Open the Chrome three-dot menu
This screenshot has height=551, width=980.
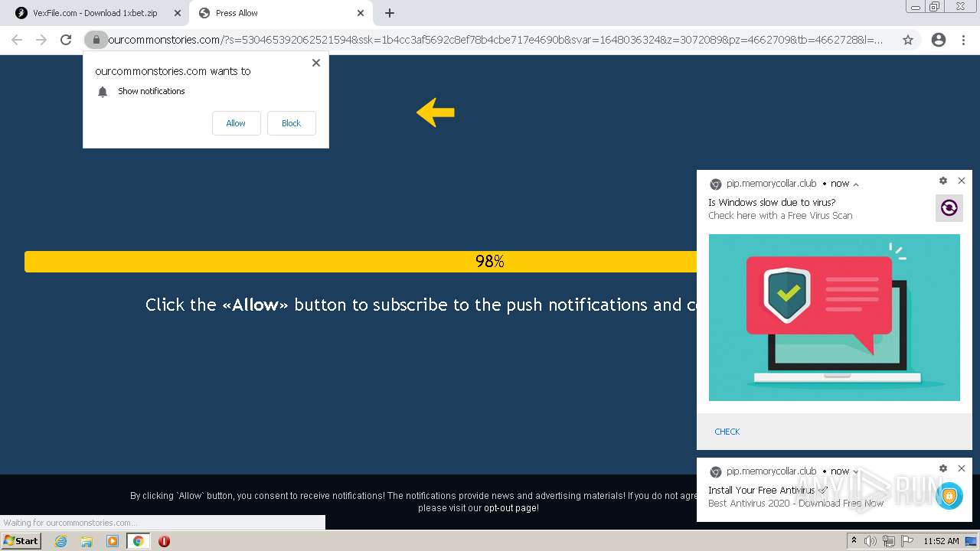(963, 40)
